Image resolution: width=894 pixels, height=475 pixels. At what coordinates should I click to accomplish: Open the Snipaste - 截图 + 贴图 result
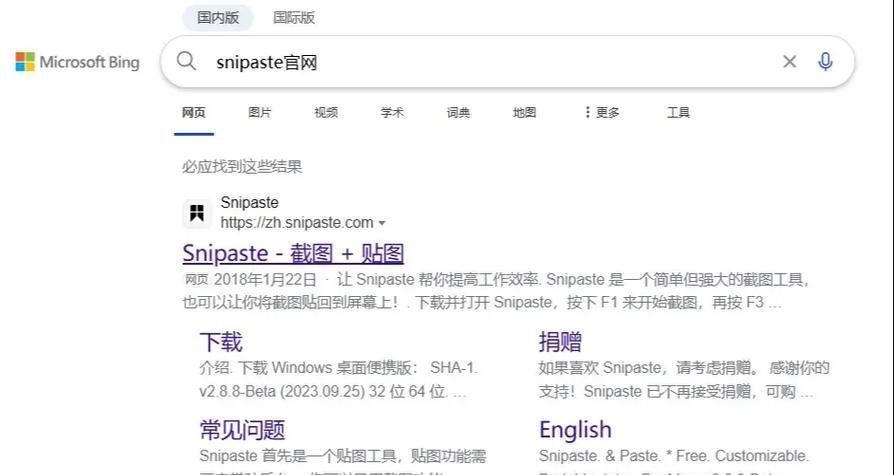(293, 253)
